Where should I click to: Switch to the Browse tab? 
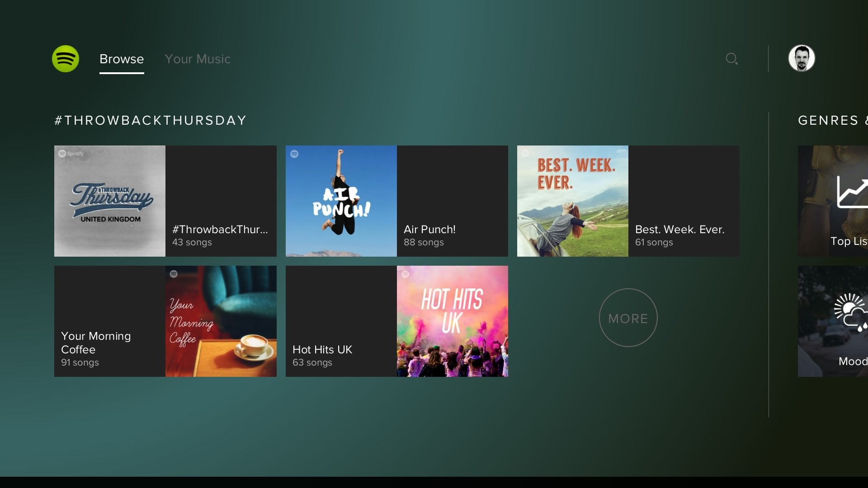pos(122,59)
